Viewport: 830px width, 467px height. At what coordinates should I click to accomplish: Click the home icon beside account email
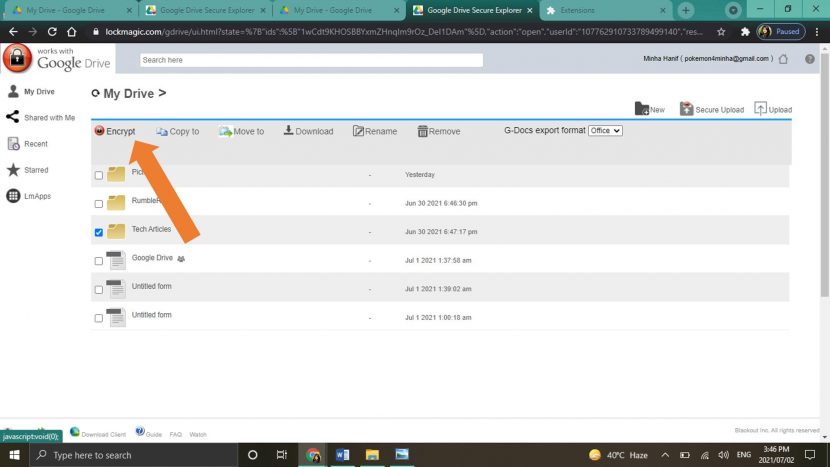pyautogui.click(x=783, y=59)
